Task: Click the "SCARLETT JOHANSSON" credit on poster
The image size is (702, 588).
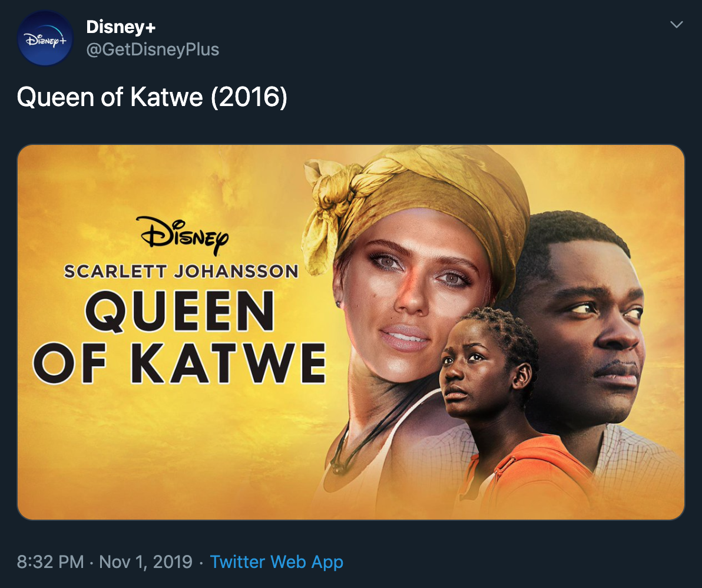Action: 181,272
